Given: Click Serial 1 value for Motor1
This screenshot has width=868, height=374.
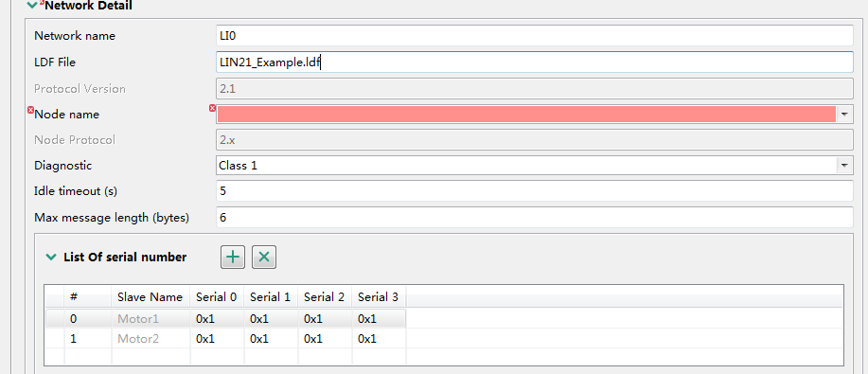Looking at the screenshot, I should tap(270, 319).
